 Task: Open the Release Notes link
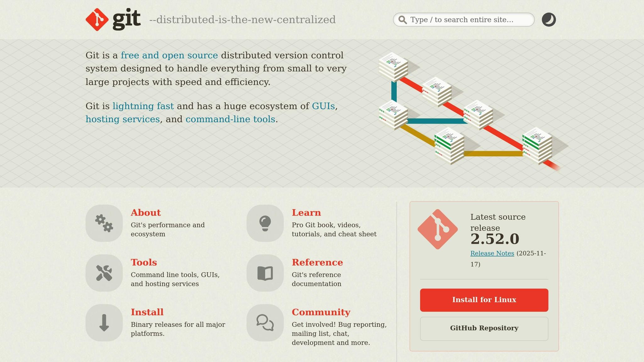click(492, 253)
